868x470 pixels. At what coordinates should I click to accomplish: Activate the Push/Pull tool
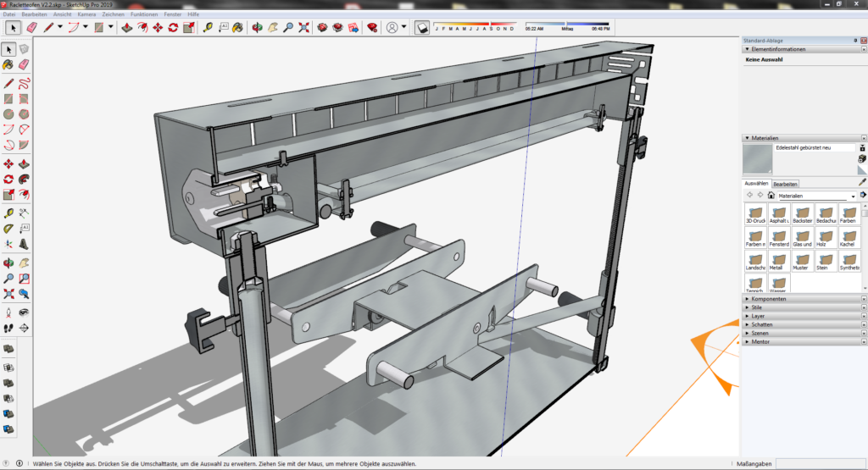point(127,27)
